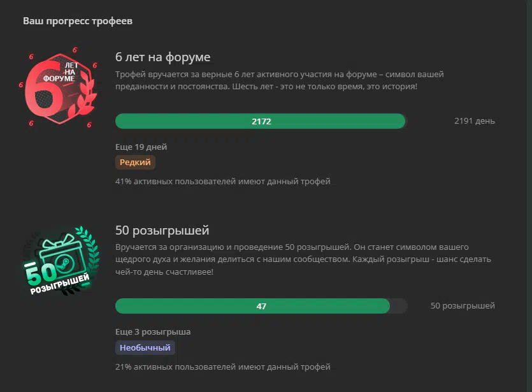This screenshot has height=392, width=532.
Task: Click the "2191 день" goal label
Action: 474,121
